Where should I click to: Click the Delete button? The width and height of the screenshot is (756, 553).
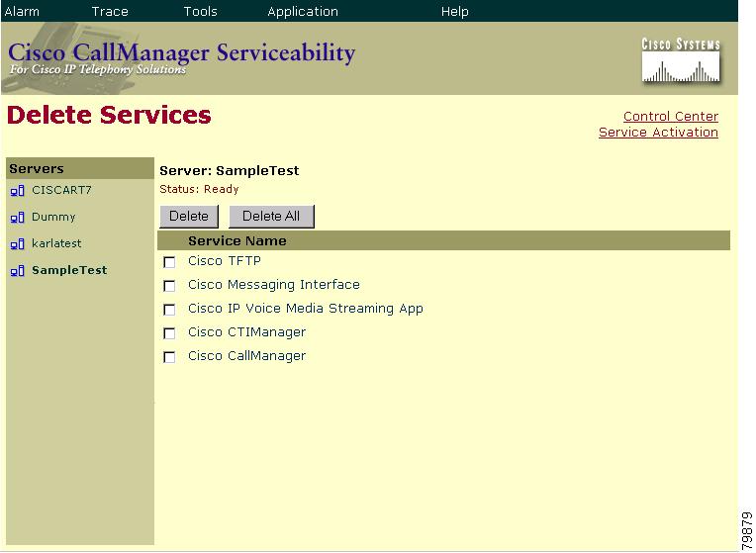[x=189, y=216]
